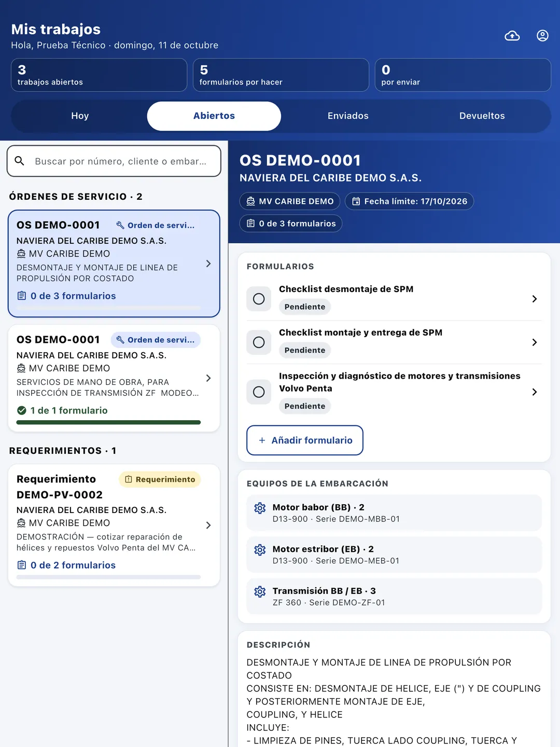The image size is (560, 747).
Task: Mark the Checklist desmontaje de SPM status circle
Action: pos(259,299)
